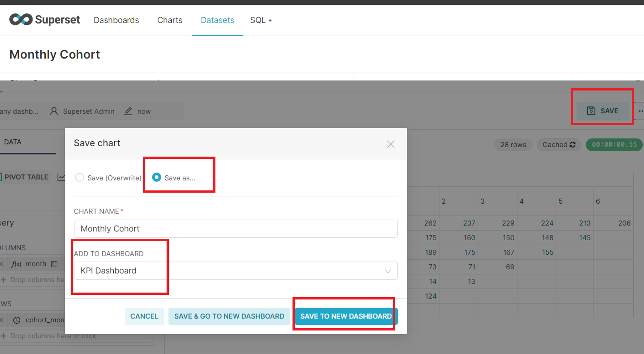Expand the Add to Dashboard dropdown
Image resolution: width=644 pixels, height=354 pixels.
(388, 271)
